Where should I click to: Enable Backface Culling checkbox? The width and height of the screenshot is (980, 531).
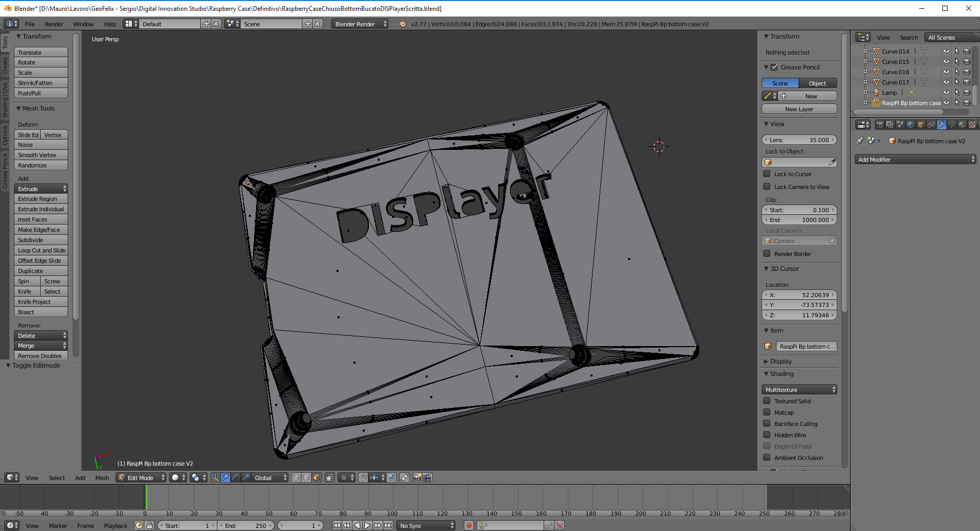tap(767, 423)
